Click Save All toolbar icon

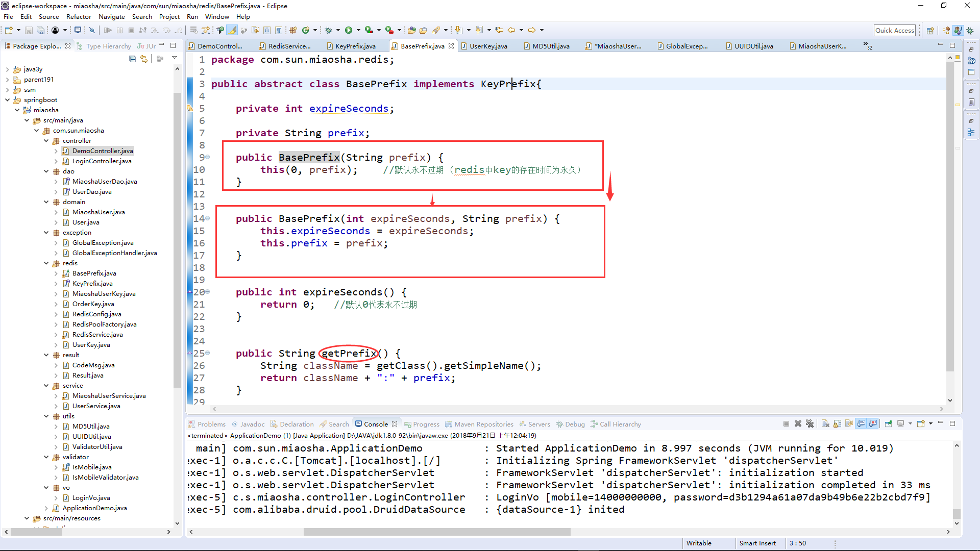[40, 30]
